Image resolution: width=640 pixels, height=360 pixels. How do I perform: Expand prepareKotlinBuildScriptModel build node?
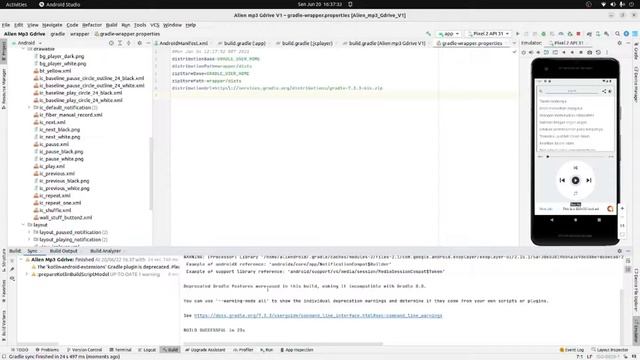coord(27,274)
